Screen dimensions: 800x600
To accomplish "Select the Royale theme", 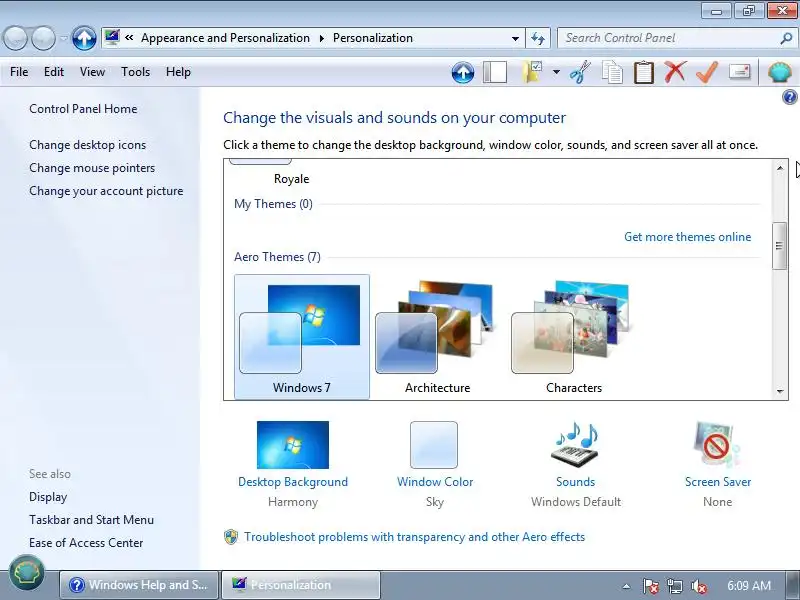I will pyautogui.click(x=291, y=179).
